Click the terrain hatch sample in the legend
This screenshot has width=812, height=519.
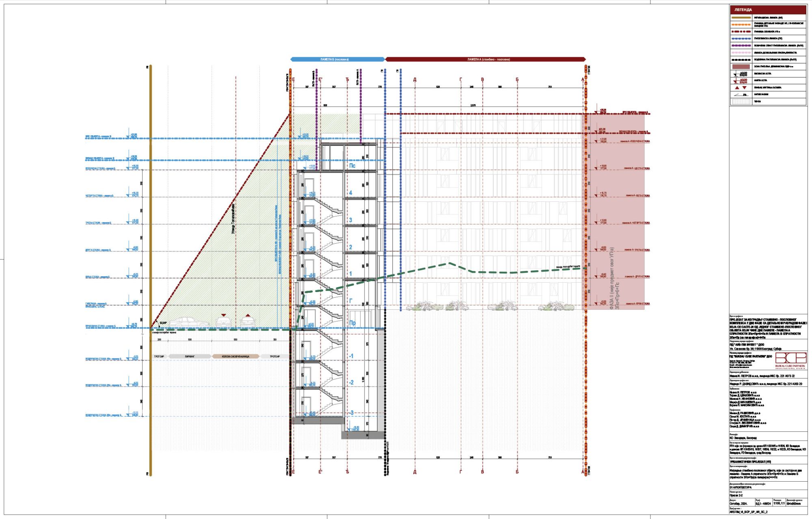(x=741, y=102)
